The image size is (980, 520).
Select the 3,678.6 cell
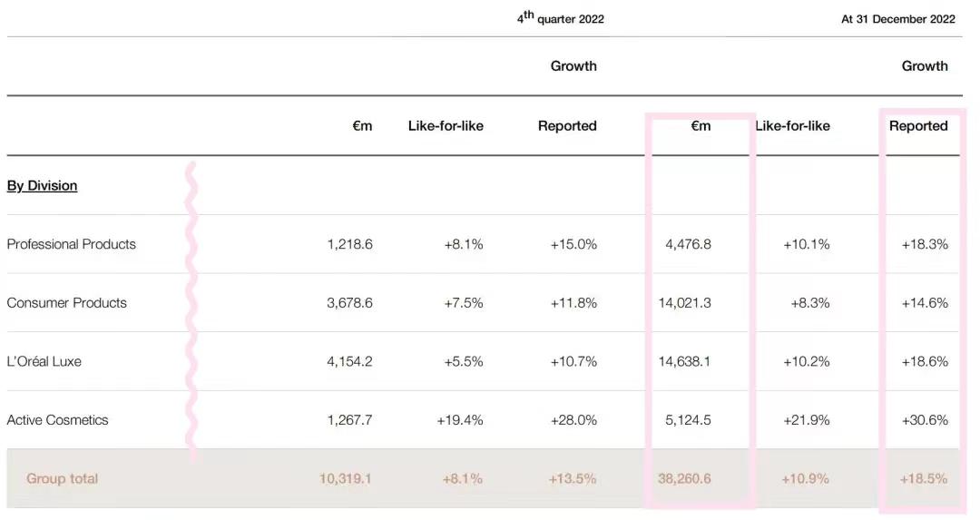coord(349,303)
